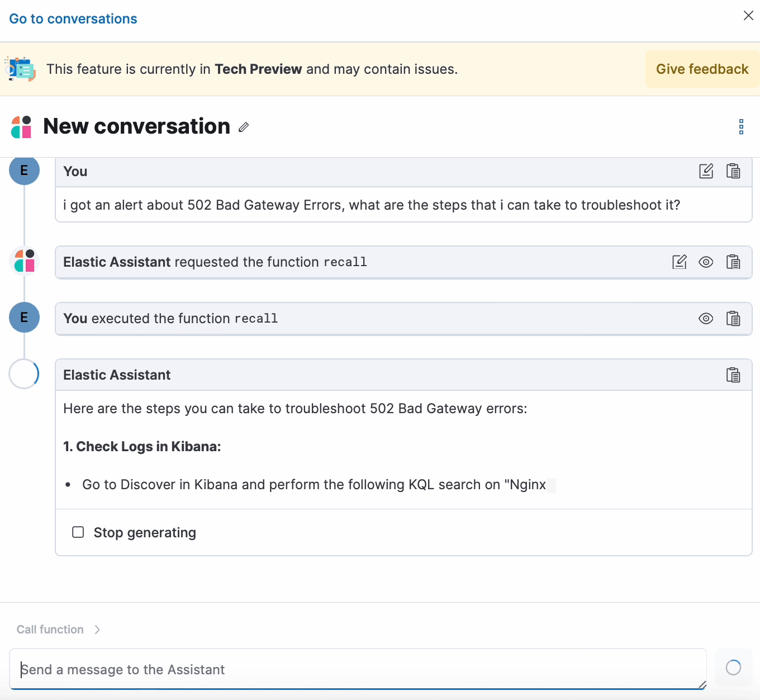
Task: Copy the Elastic Assistant troubleshooting response
Action: pyautogui.click(x=733, y=375)
